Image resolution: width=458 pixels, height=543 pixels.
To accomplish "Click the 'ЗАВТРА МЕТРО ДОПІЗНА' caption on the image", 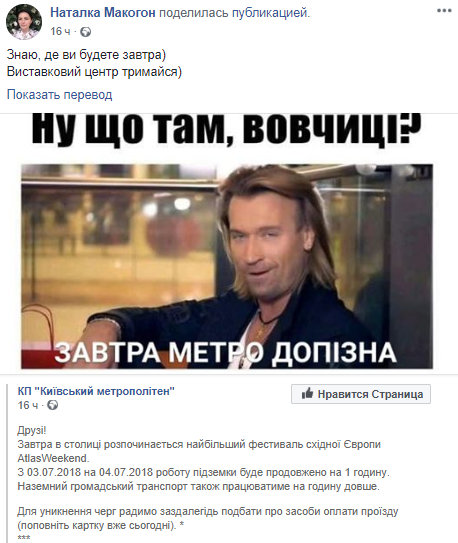I will pos(225,353).
